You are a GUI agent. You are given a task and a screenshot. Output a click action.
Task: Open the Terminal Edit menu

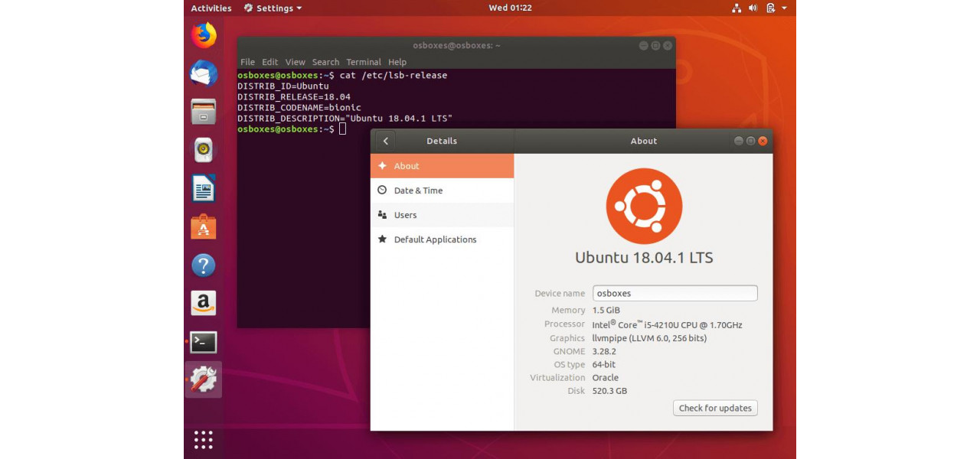(x=269, y=62)
